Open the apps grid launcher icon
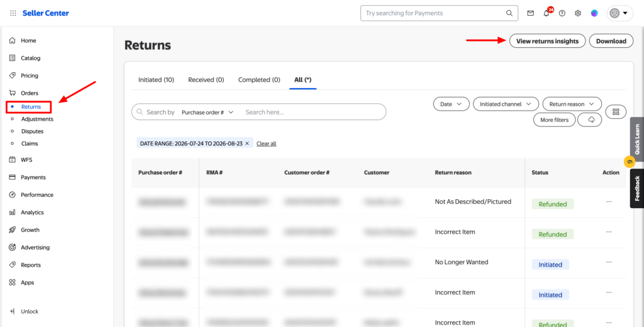 point(13,13)
